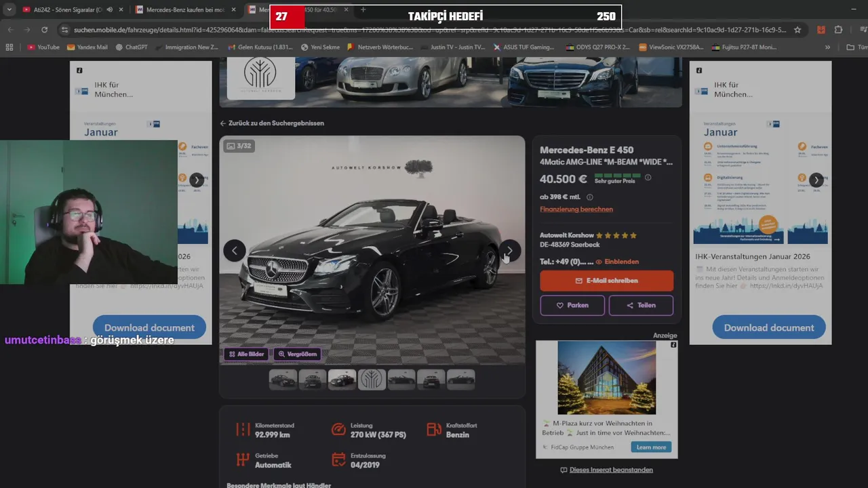Image resolution: width=868 pixels, height=488 pixels.
Task: Click the 92.999 km value
Action: click(273, 435)
